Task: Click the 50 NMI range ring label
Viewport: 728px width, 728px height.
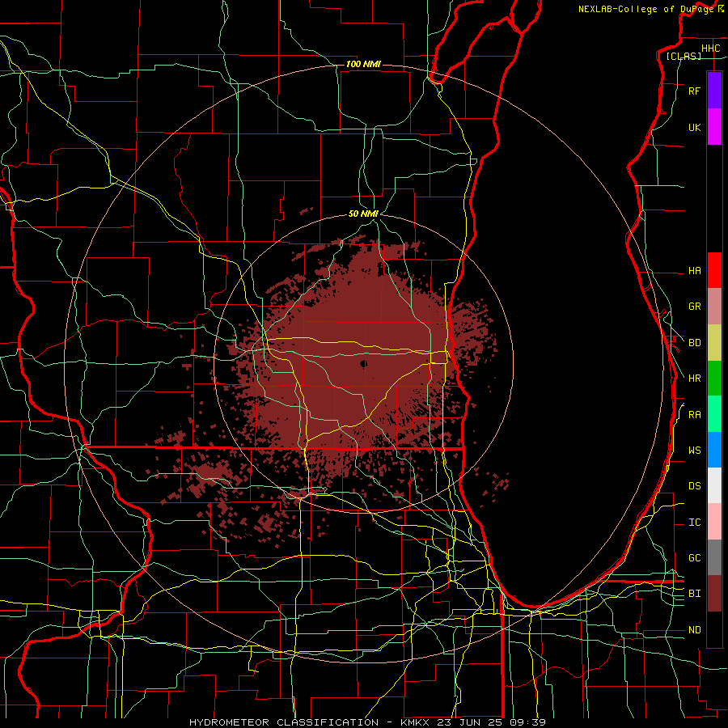Action: coord(363,214)
